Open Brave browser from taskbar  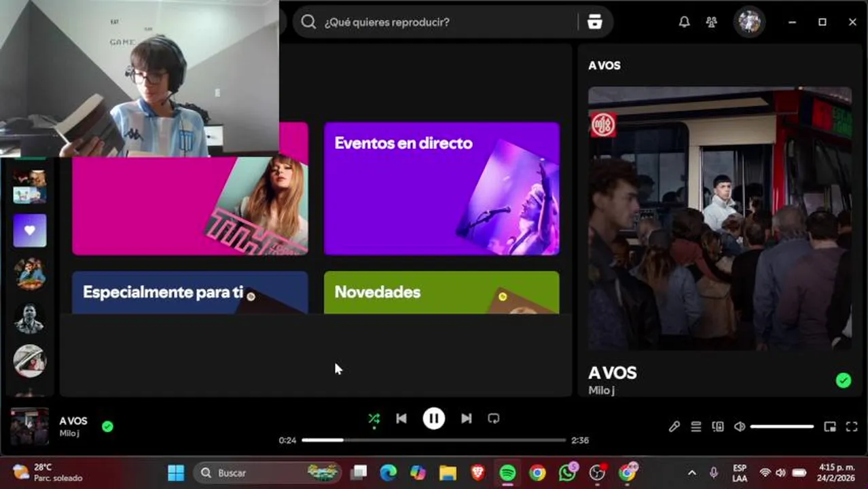[x=477, y=473]
